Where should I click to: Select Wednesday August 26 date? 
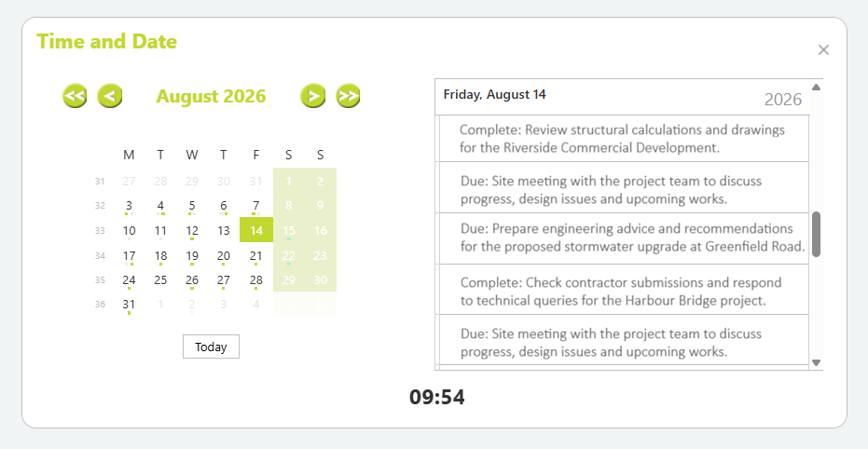click(x=192, y=279)
